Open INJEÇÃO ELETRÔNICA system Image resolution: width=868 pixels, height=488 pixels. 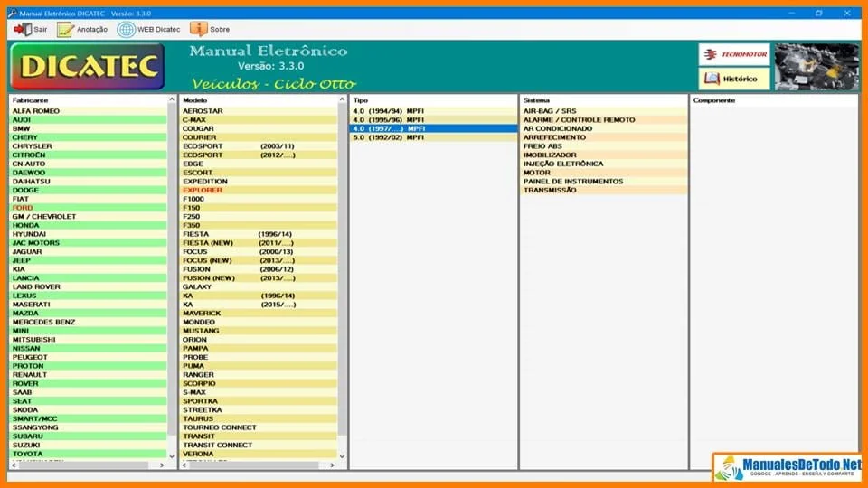click(605, 164)
